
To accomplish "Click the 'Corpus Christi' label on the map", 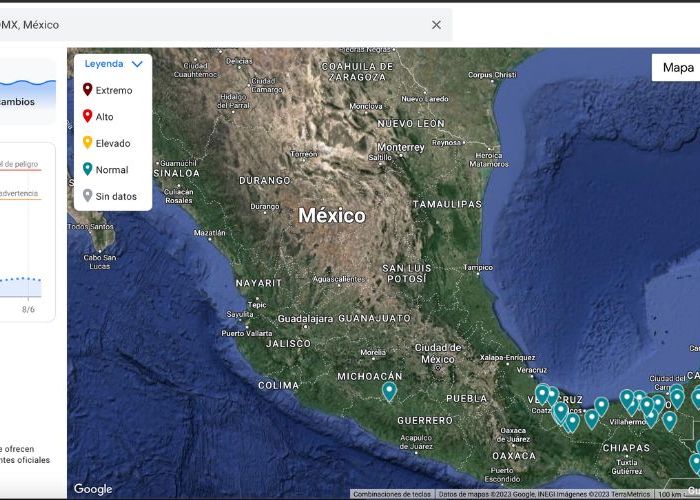I will tap(492, 75).
